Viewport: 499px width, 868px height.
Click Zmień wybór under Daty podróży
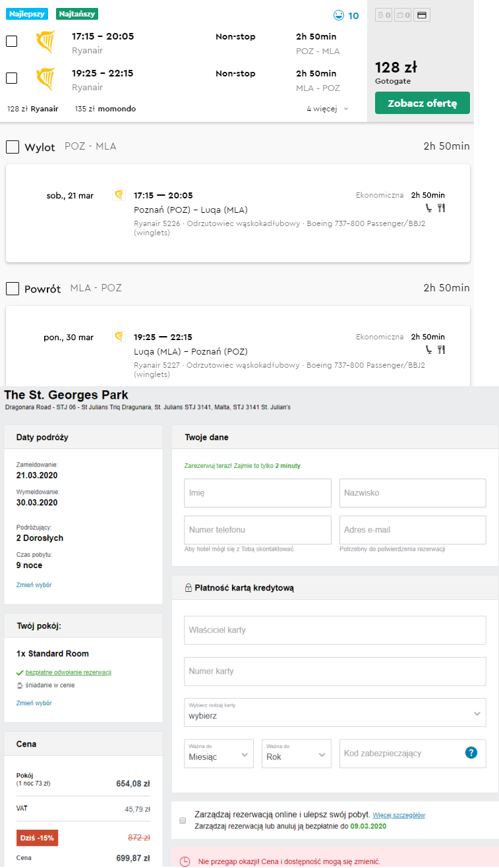pyautogui.click(x=34, y=585)
